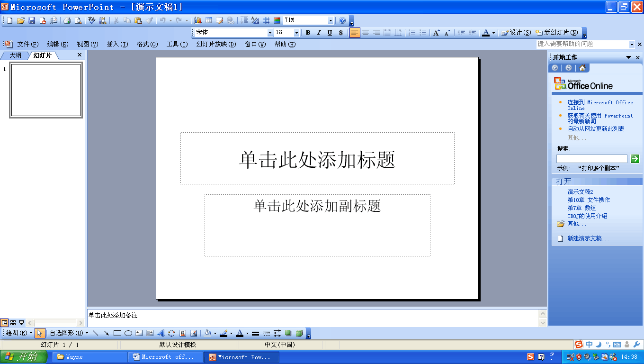The height and width of the screenshot is (364, 644).
Task: Switch to the 幻灯片 slides tab
Action: (42, 55)
